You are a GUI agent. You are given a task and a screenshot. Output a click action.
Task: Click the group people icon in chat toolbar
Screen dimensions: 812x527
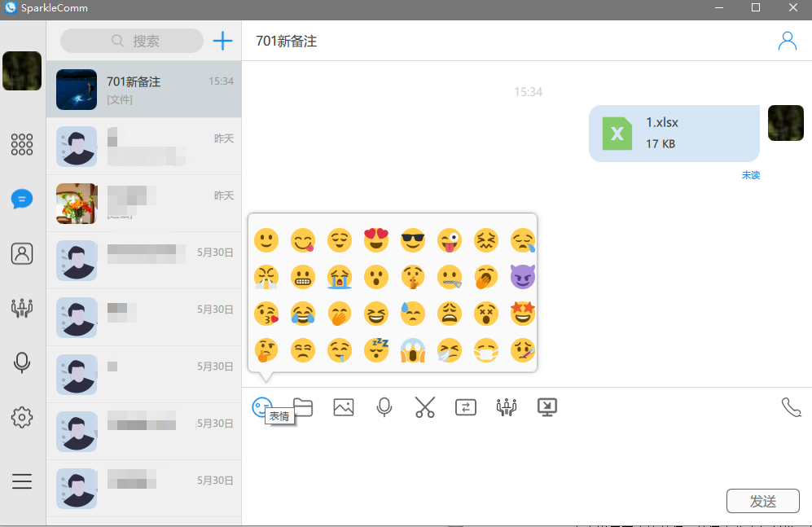507,406
